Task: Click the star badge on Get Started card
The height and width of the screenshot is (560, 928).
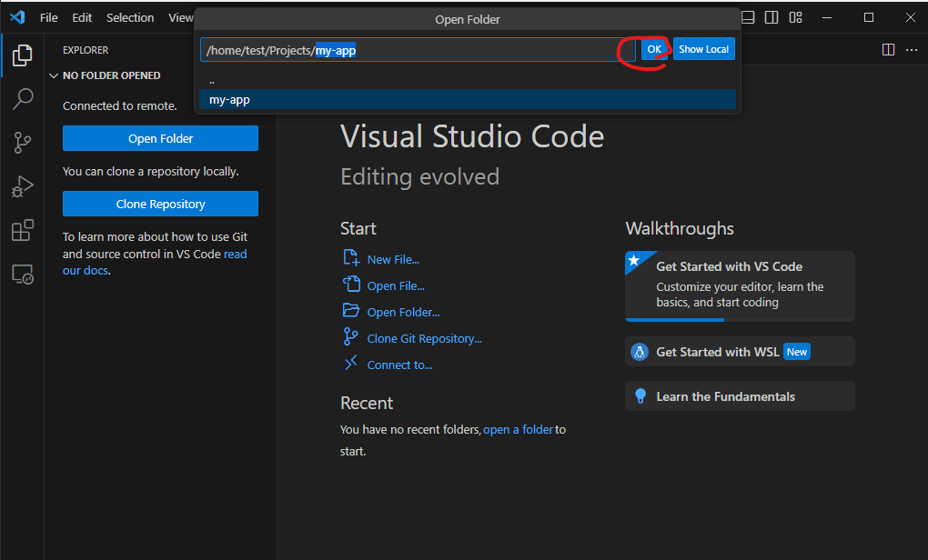Action: pyautogui.click(x=634, y=260)
